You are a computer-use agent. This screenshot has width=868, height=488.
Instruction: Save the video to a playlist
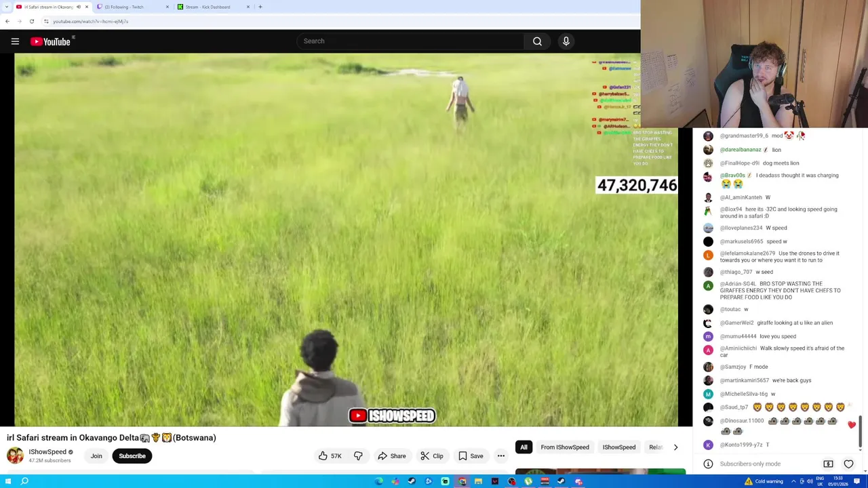coord(471,456)
